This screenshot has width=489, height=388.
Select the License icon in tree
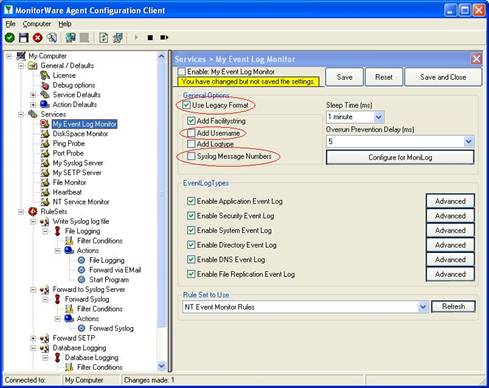point(45,76)
